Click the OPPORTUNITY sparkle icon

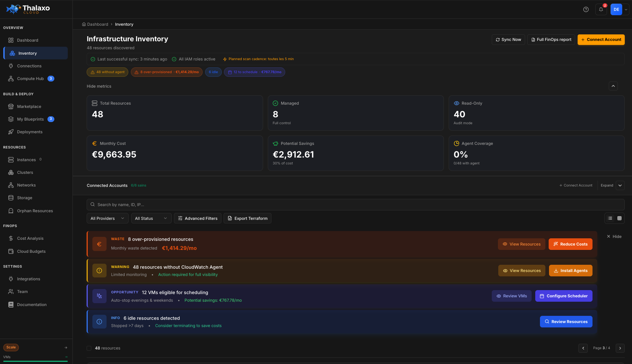pyautogui.click(x=99, y=296)
